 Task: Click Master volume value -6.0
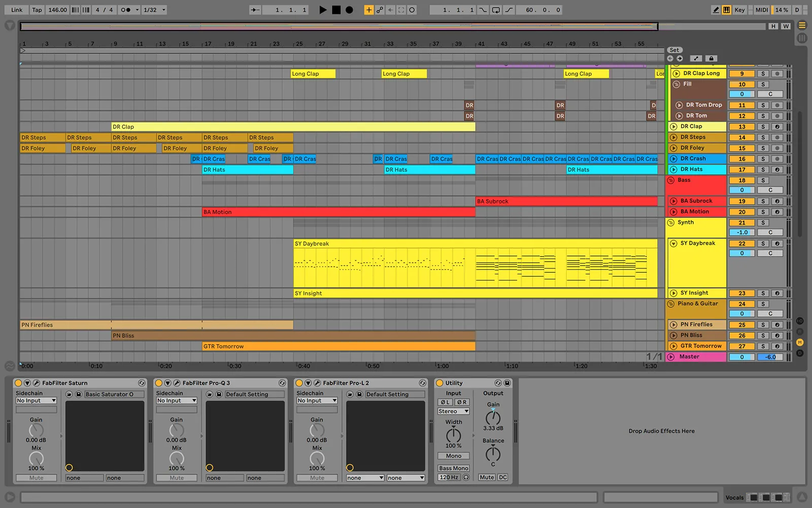(x=770, y=357)
